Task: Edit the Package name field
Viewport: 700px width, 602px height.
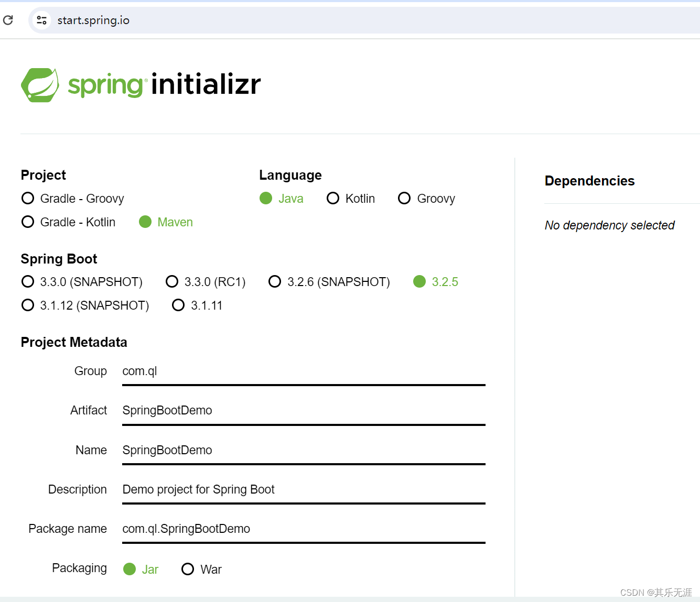Action: pyautogui.click(x=304, y=529)
